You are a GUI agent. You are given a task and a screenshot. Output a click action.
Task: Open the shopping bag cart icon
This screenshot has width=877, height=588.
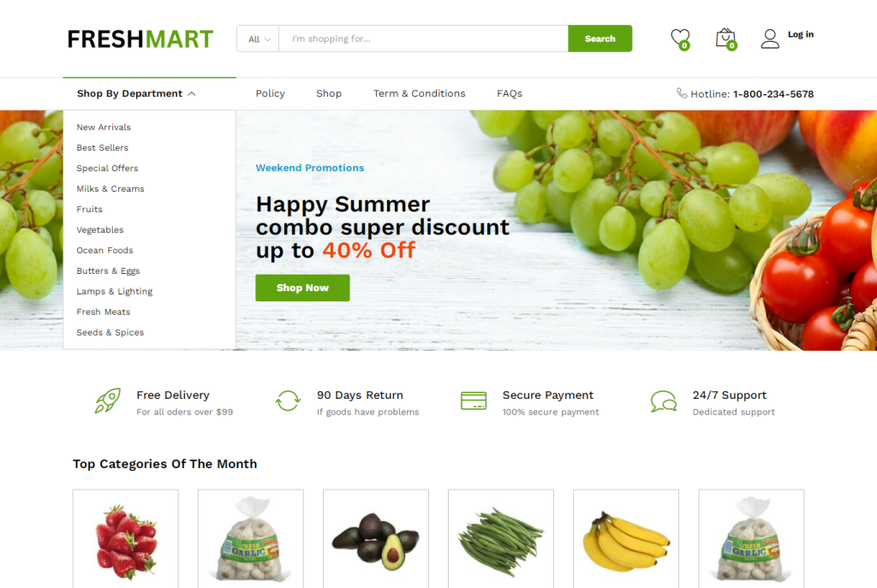(726, 39)
